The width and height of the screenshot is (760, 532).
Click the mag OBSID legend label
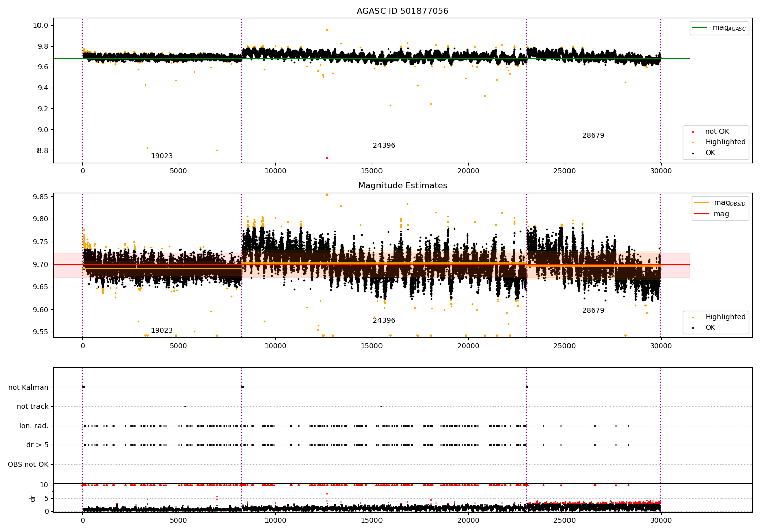tap(730, 203)
